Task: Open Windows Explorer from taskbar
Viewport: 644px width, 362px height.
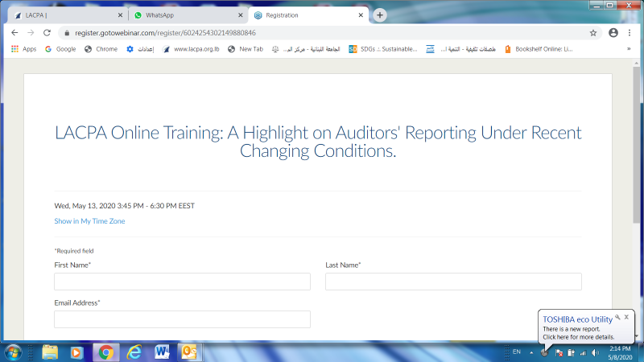Action: 50,352
